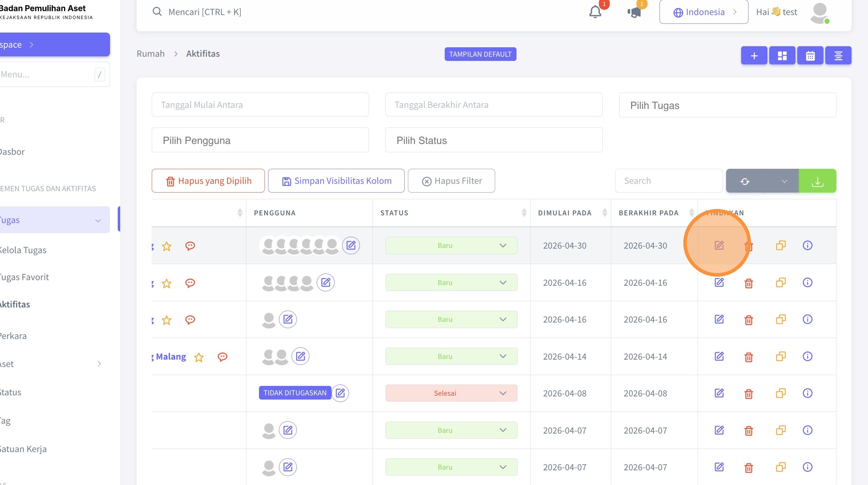Open Tag in the sidebar
This screenshot has height=485, width=868.
tap(5, 421)
